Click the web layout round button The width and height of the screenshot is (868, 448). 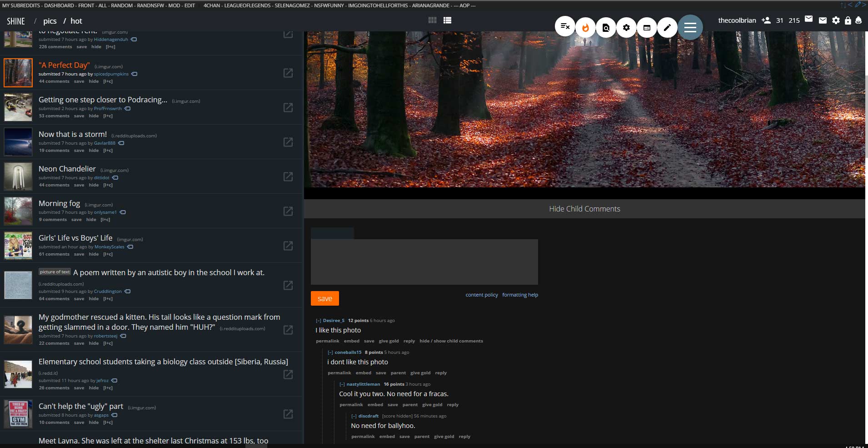coord(647,27)
